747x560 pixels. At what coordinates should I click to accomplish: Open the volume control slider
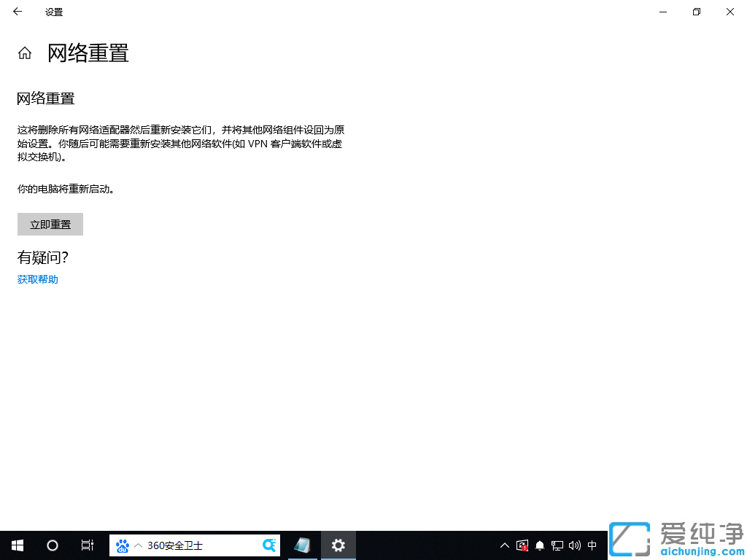pos(574,545)
